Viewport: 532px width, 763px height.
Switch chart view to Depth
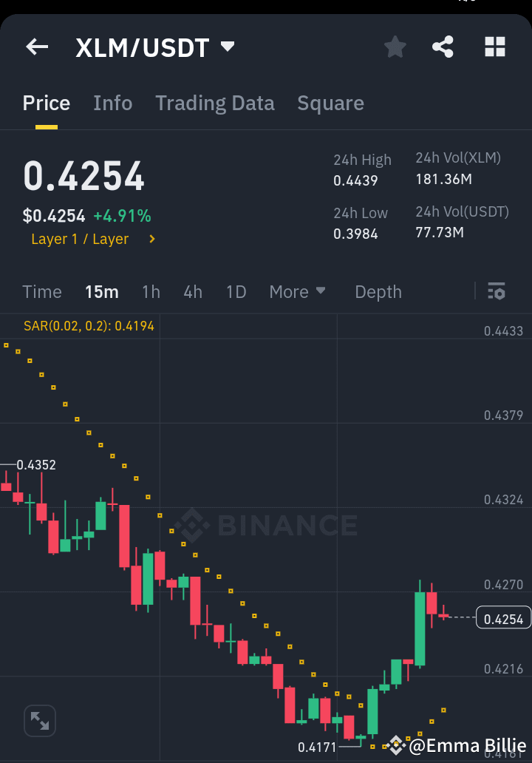378,291
